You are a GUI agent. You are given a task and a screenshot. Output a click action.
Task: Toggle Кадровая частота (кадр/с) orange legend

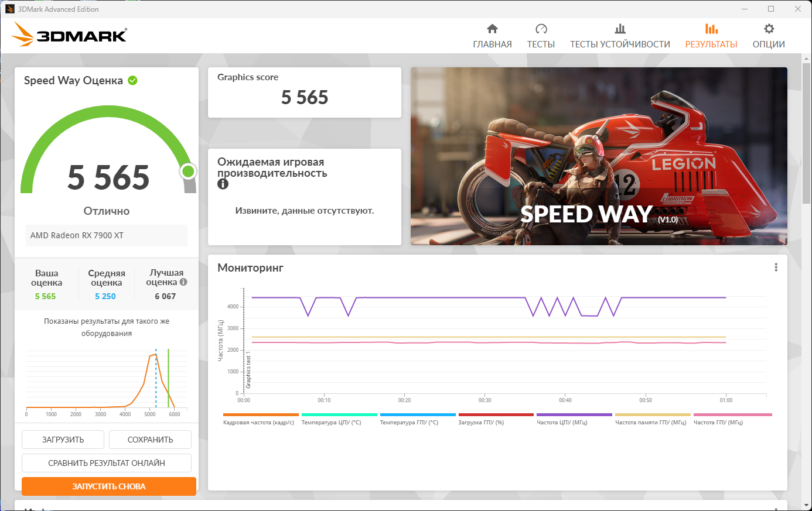click(x=261, y=419)
